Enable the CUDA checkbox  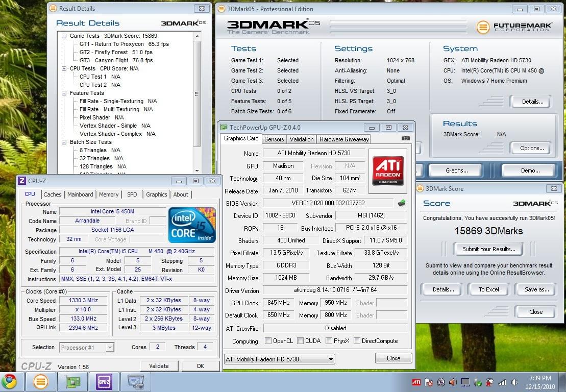(300, 341)
